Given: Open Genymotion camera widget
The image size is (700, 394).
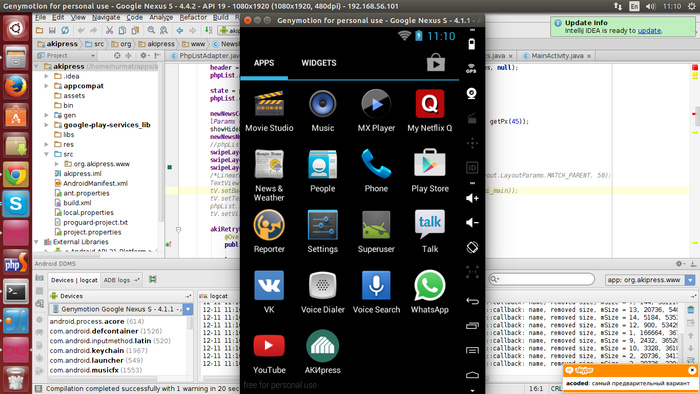Looking at the screenshot, I should click(x=471, y=93).
